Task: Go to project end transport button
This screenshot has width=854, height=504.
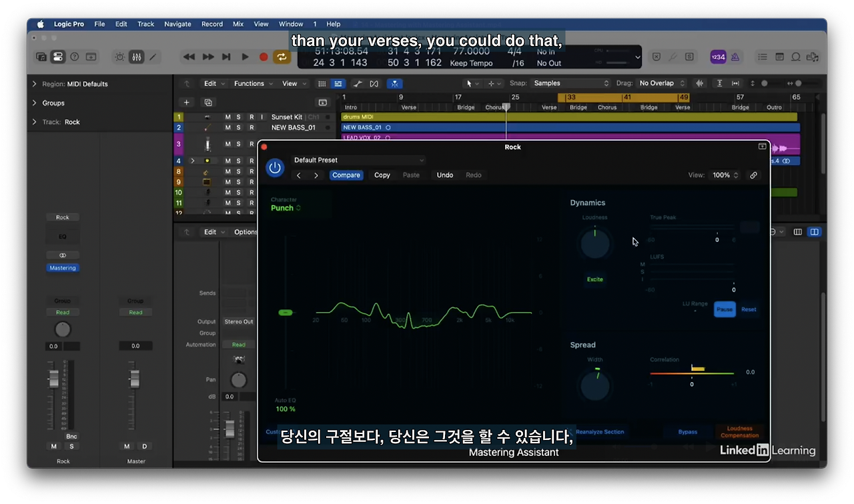Action: [x=226, y=57]
